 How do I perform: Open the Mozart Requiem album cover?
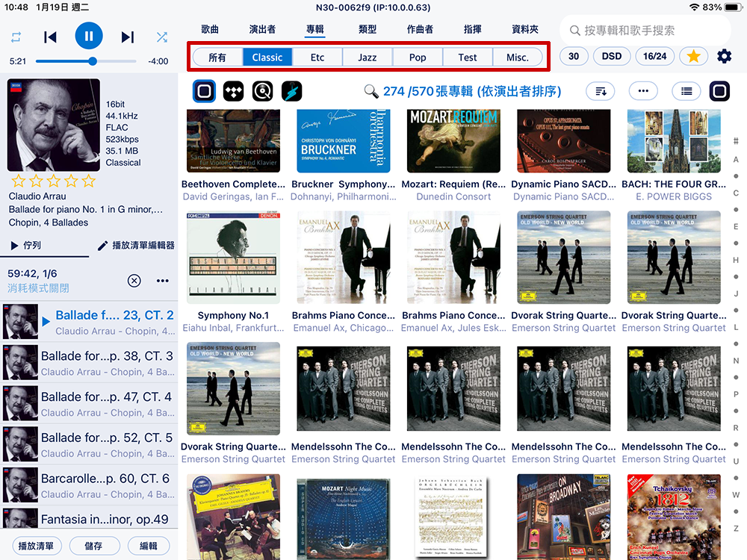click(453, 141)
